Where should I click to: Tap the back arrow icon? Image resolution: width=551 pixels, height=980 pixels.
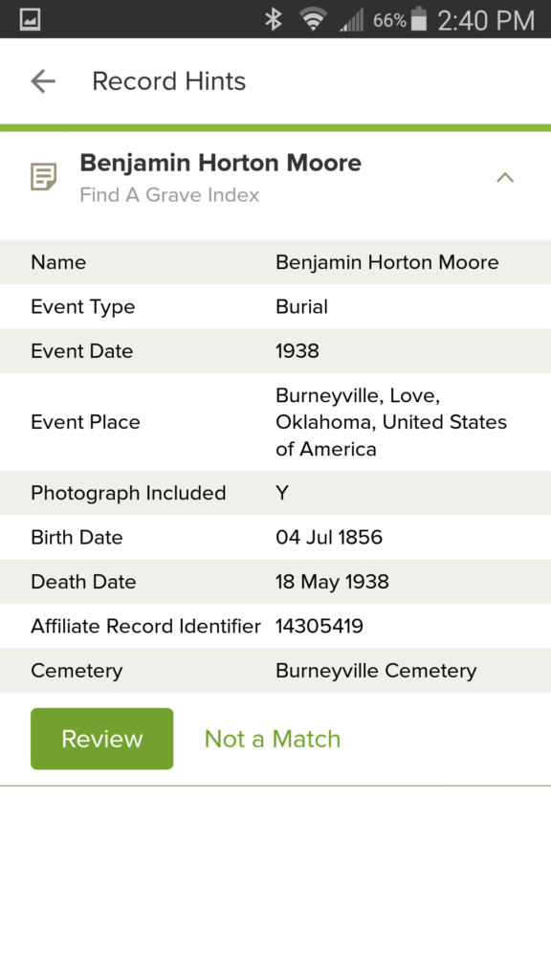point(43,81)
